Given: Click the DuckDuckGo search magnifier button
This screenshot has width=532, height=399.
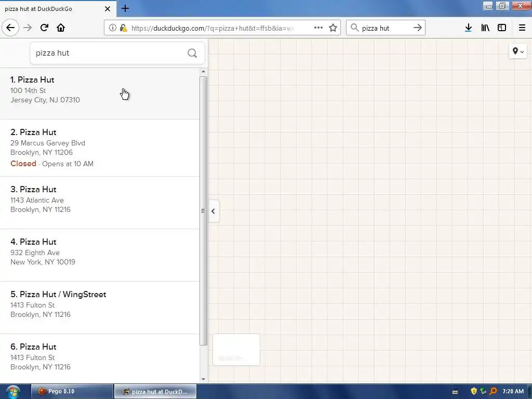Looking at the screenshot, I should pos(192,53).
